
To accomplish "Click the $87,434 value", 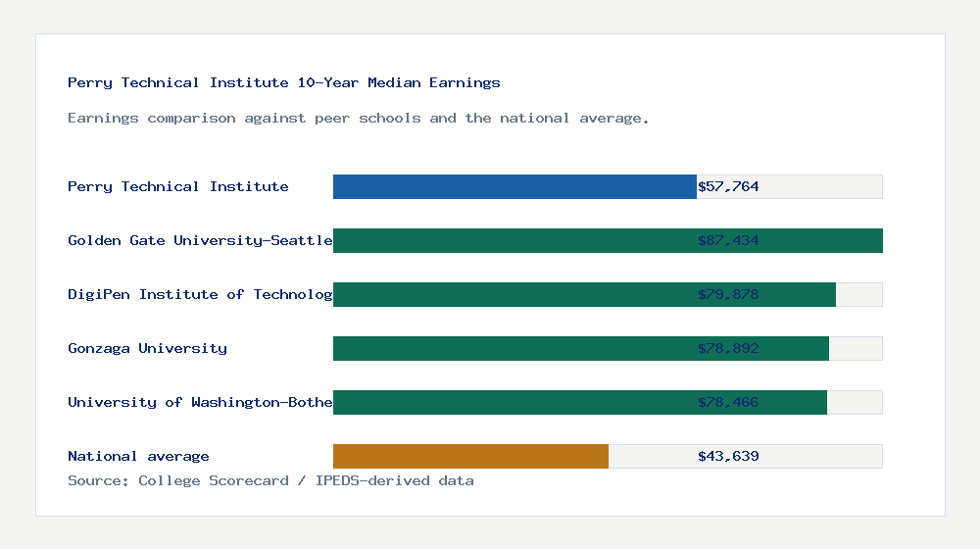I will pos(728,241).
